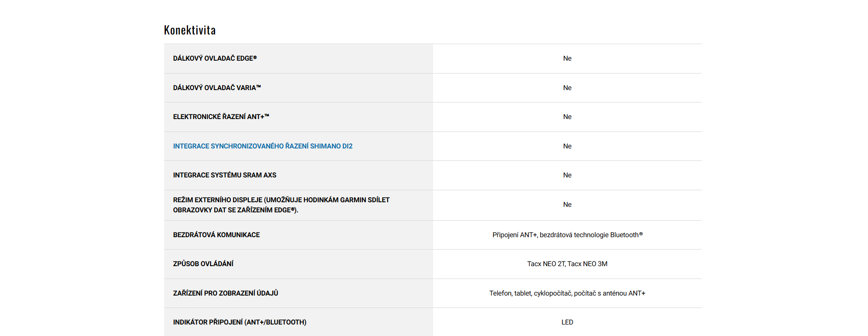Select the Ne value for SRAM AXS integration
The height and width of the screenshot is (336, 868).
tap(567, 175)
